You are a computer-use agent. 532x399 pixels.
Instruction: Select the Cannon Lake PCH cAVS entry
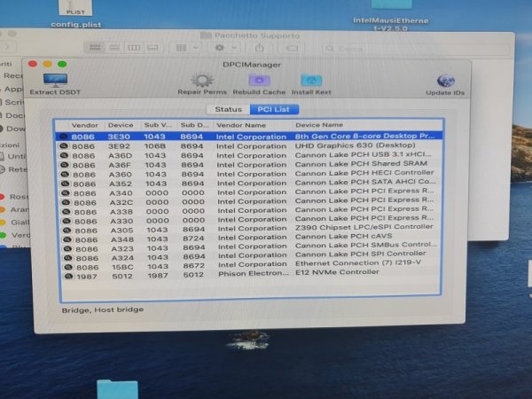pyautogui.click(x=343, y=236)
